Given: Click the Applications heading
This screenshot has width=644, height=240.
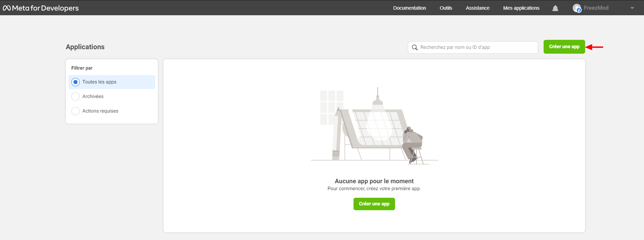Looking at the screenshot, I should click(85, 47).
